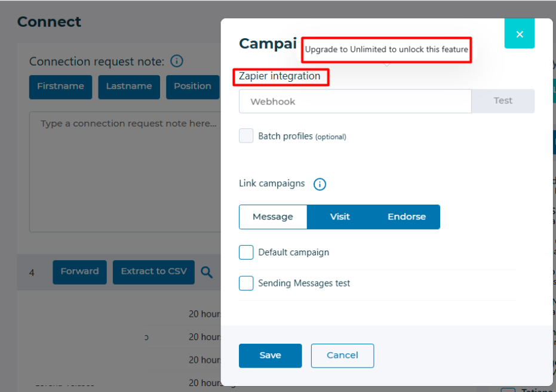Open the connection request note info icon
Image resolution: width=556 pixels, height=392 pixels.
click(177, 61)
